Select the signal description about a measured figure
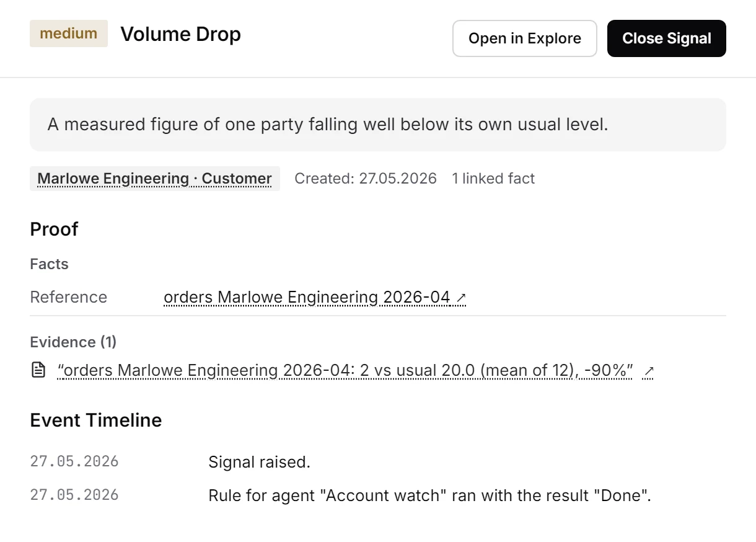This screenshot has width=756, height=542. pyautogui.click(x=378, y=125)
